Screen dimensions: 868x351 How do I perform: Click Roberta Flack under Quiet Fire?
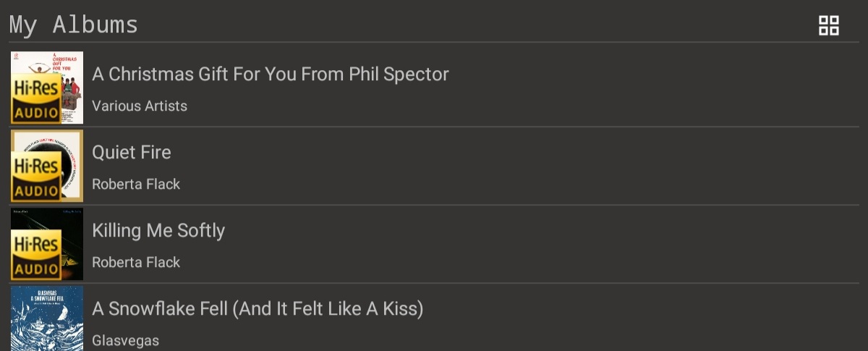pos(136,184)
